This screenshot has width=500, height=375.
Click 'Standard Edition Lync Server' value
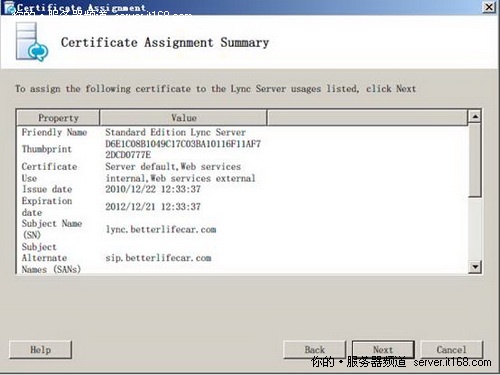(x=175, y=132)
